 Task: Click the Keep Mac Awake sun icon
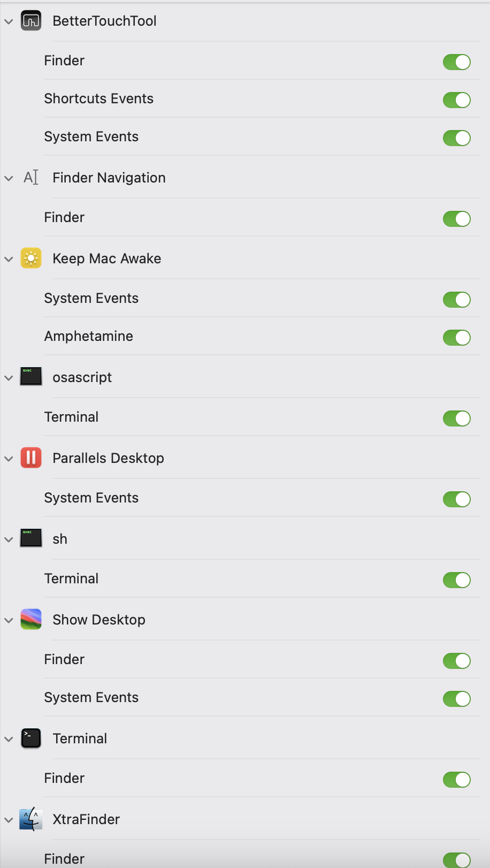click(31, 258)
